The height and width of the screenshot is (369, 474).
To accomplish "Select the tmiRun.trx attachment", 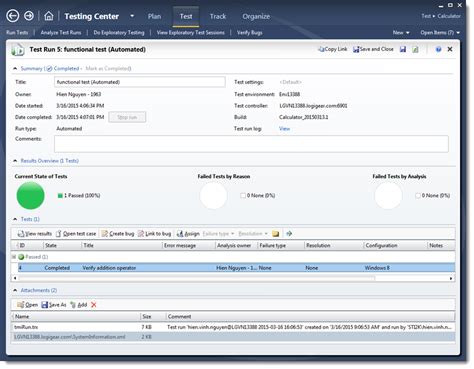I will click(x=233, y=327).
